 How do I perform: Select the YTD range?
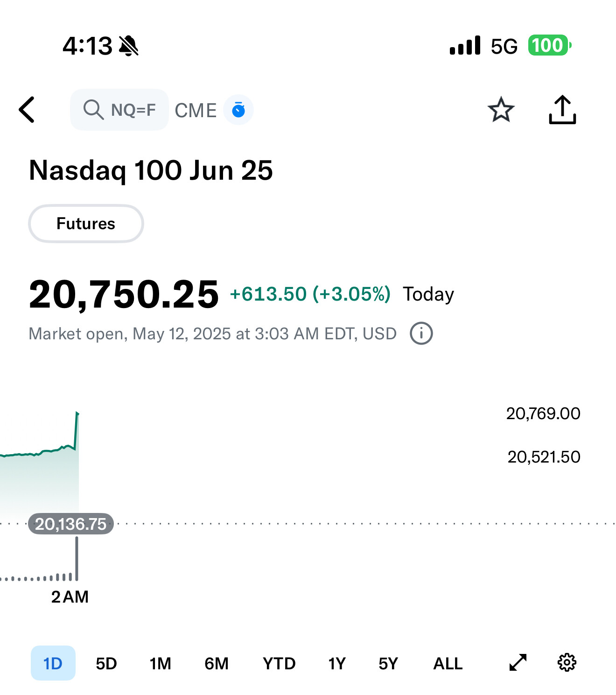coord(279,663)
